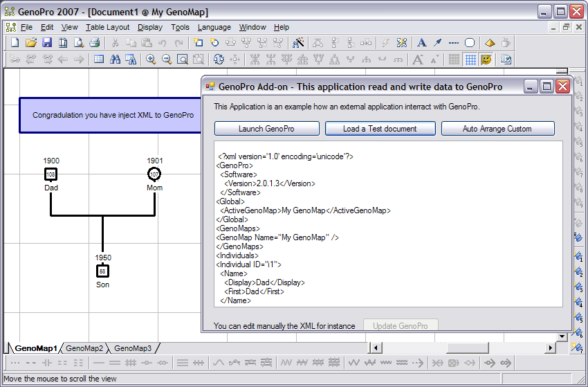Open the Display menu
Image resolution: width=588 pixels, height=387 pixels.
click(150, 27)
